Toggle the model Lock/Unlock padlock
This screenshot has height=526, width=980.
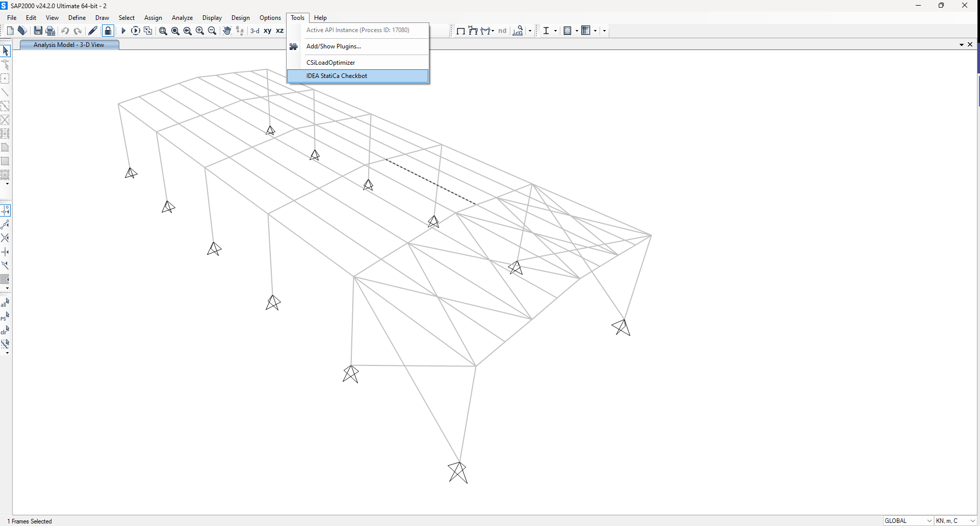108,31
